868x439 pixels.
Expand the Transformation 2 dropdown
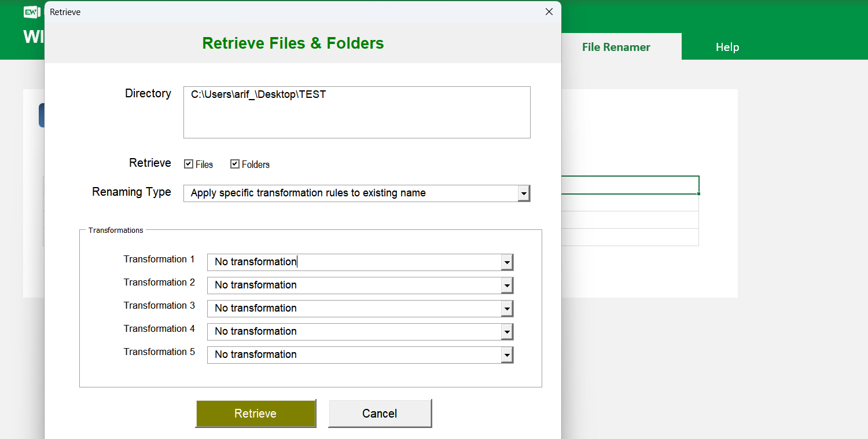tap(507, 285)
